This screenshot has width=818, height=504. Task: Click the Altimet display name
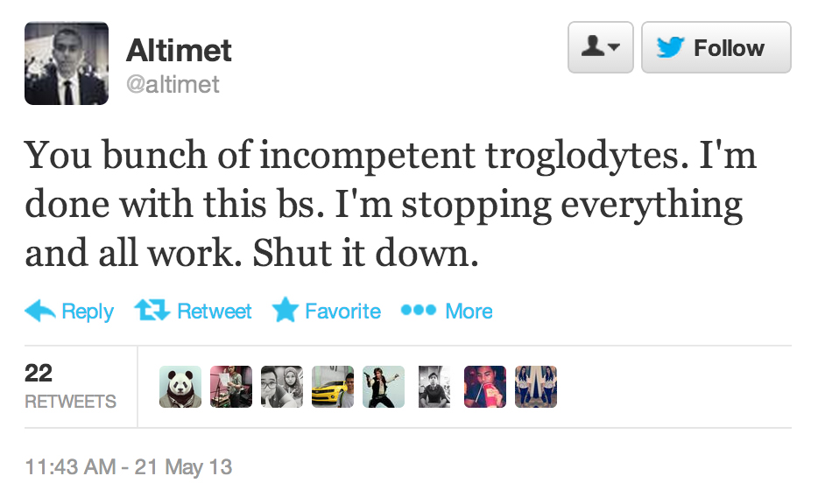[179, 50]
